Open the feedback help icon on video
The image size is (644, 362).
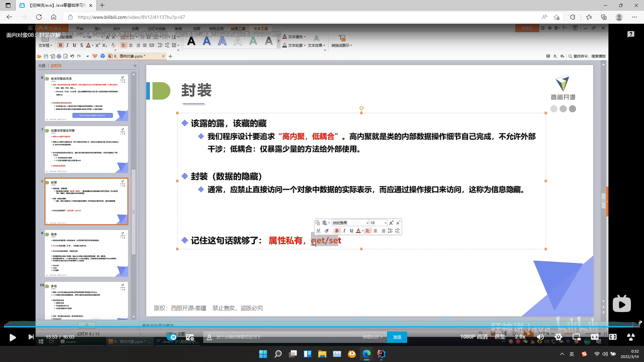click(631, 34)
